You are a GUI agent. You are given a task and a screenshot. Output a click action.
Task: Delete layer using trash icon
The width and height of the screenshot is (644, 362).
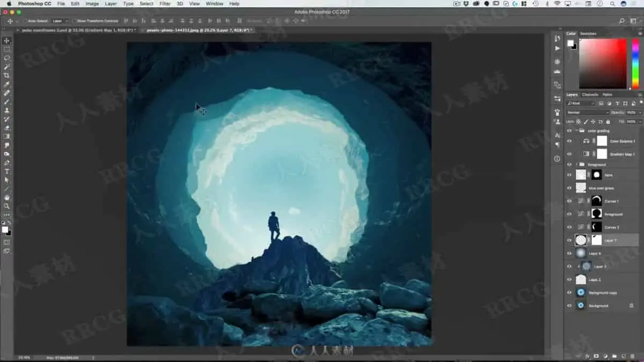point(633,356)
